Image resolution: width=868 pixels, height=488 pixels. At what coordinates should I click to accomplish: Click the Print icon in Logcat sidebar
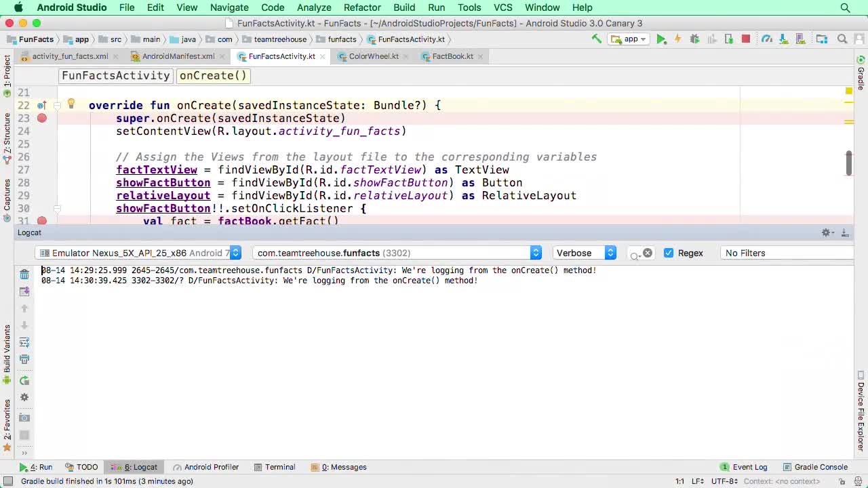coord(24,359)
